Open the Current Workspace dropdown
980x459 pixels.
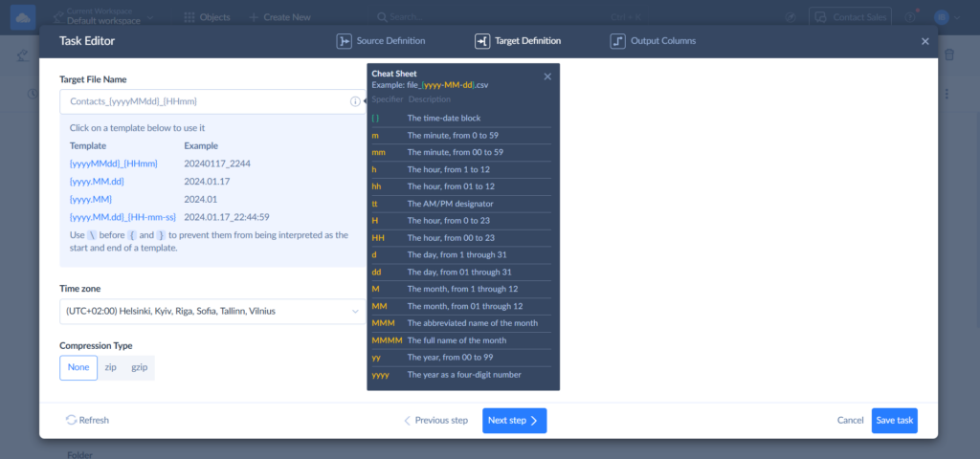click(x=103, y=17)
